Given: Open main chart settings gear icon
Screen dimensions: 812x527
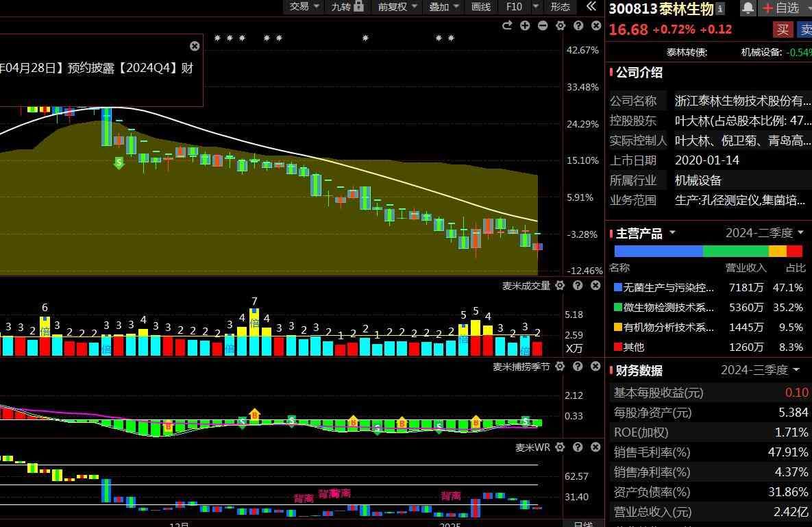Looking at the screenshot, I should [x=561, y=26].
